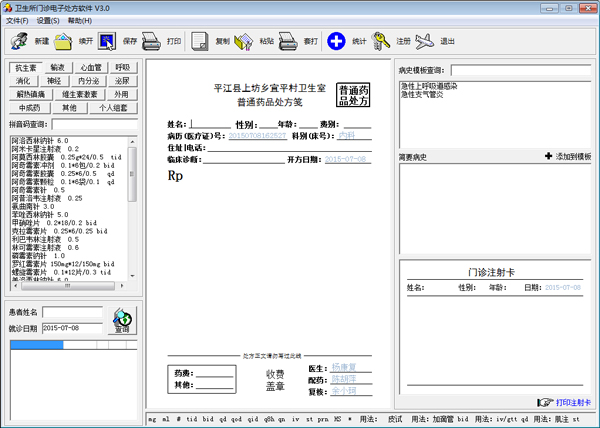The height and width of the screenshot is (428, 600).
Task: Select drug 阿莫西林胶囊 in the list
Action: pyautogui.click(x=66, y=157)
